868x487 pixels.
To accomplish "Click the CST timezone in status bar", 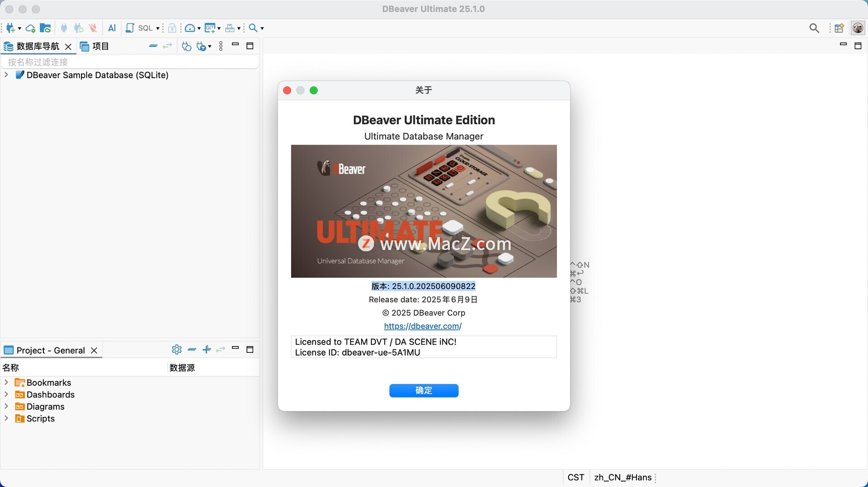I will coord(576,478).
